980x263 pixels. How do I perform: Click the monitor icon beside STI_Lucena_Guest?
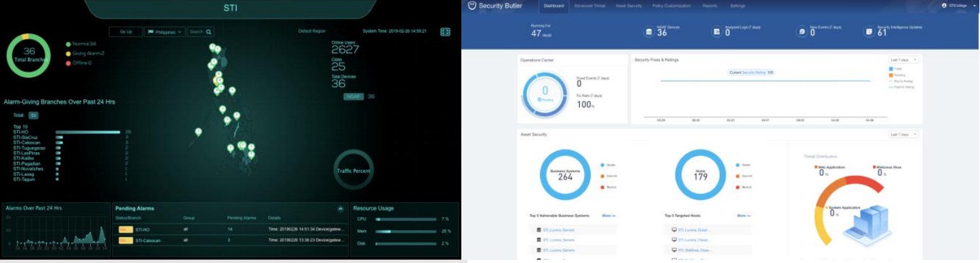pyautogui.click(x=674, y=230)
